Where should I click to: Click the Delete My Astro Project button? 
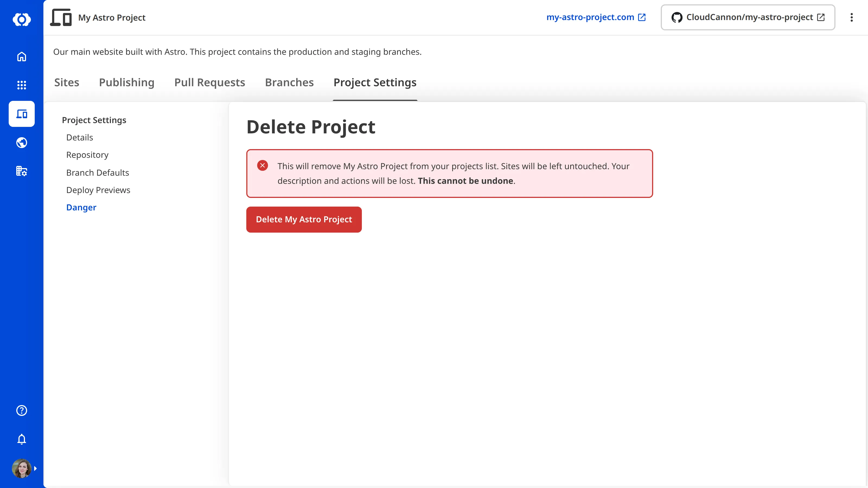tap(304, 220)
